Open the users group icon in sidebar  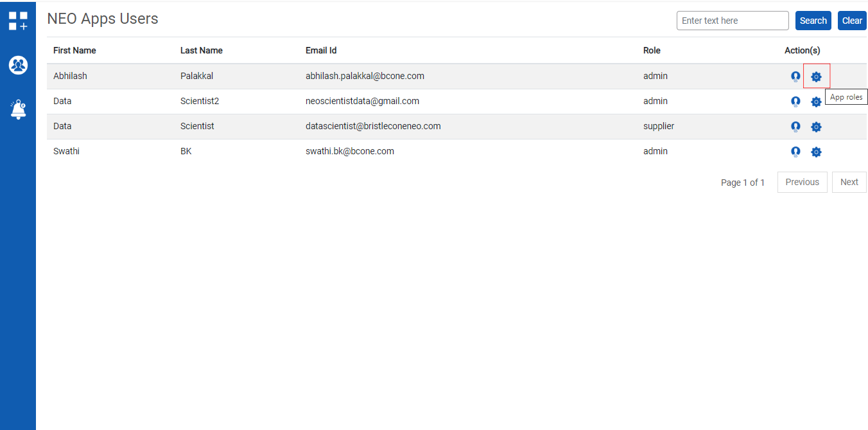point(18,65)
